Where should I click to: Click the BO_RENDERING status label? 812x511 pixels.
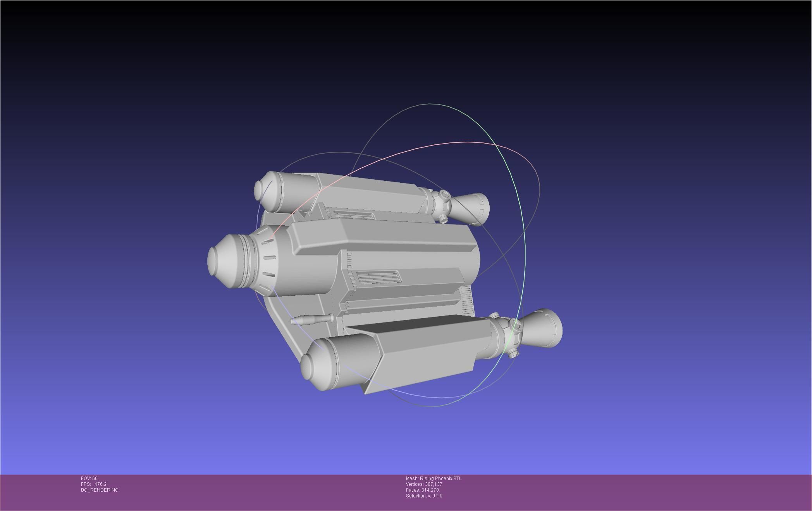coord(100,490)
